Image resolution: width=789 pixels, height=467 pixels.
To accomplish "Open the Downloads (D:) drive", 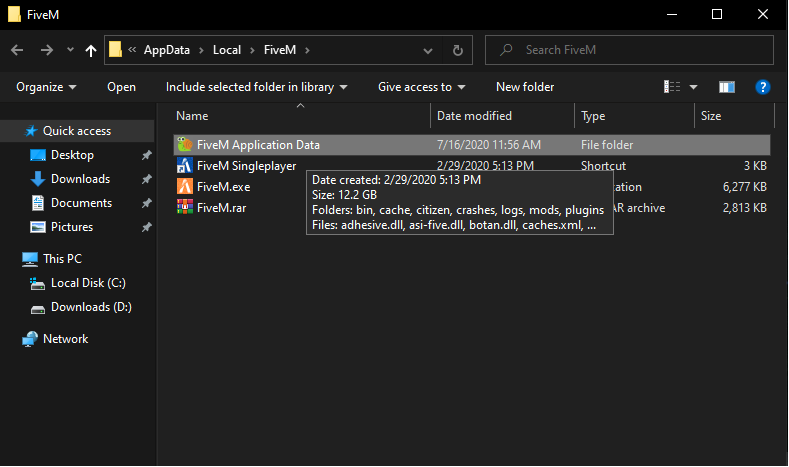I will click(91, 307).
